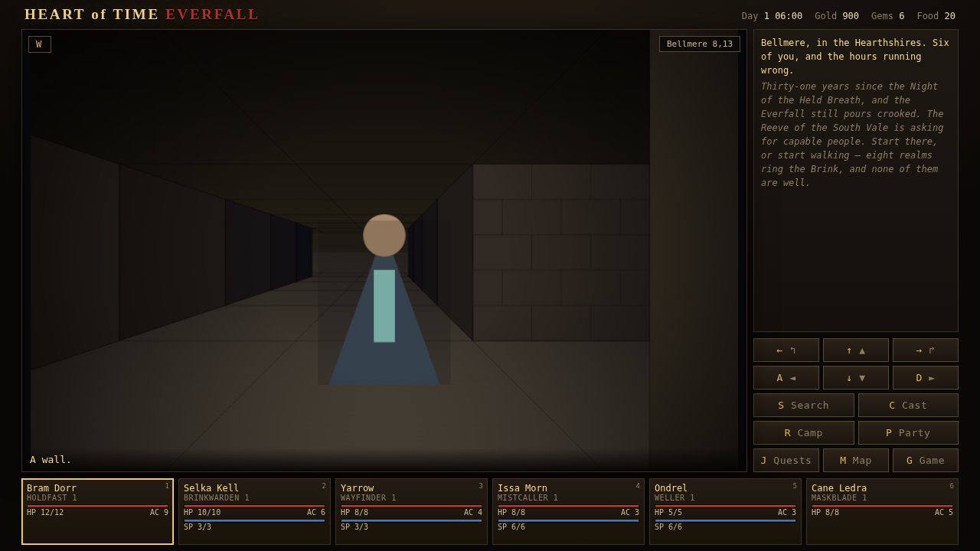Select Issa Morn's character card
The width and height of the screenshot is (980, 551).
pyautogui.click(x=569, y=512)
